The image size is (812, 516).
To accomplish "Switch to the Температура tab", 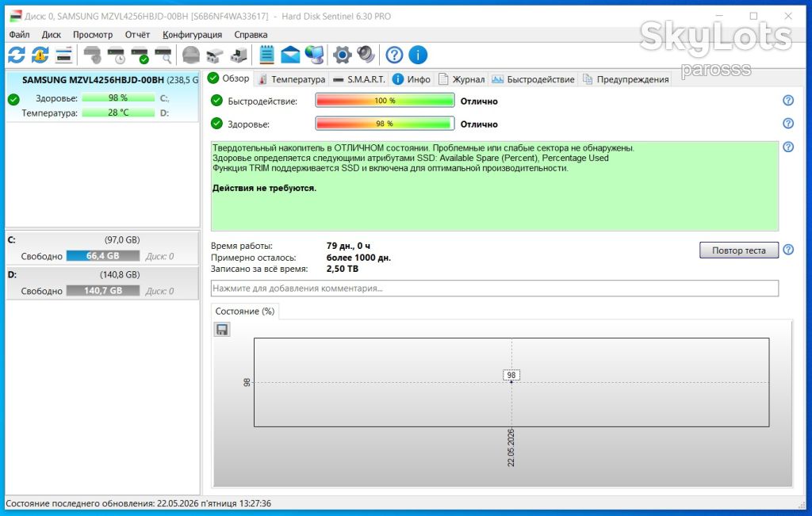I will (x=292, y=79).
